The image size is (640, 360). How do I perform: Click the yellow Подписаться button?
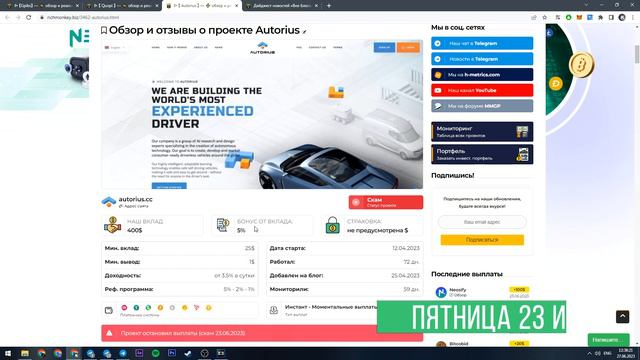point(482,240)
